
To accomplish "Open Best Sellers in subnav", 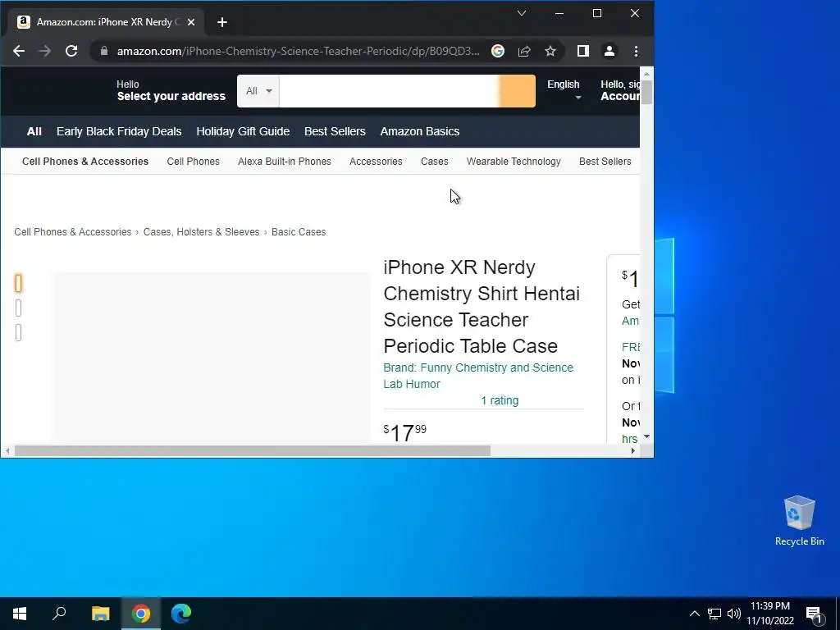I will click(605, 162).
